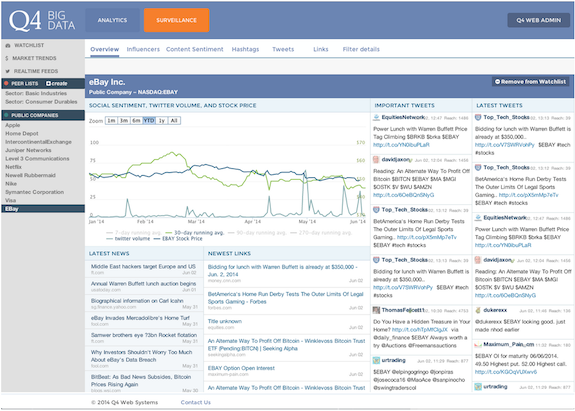The width and height of the screenshot is (575, 411).
Task: Select the highlighted EBay company entry
Action: [43, 209]
